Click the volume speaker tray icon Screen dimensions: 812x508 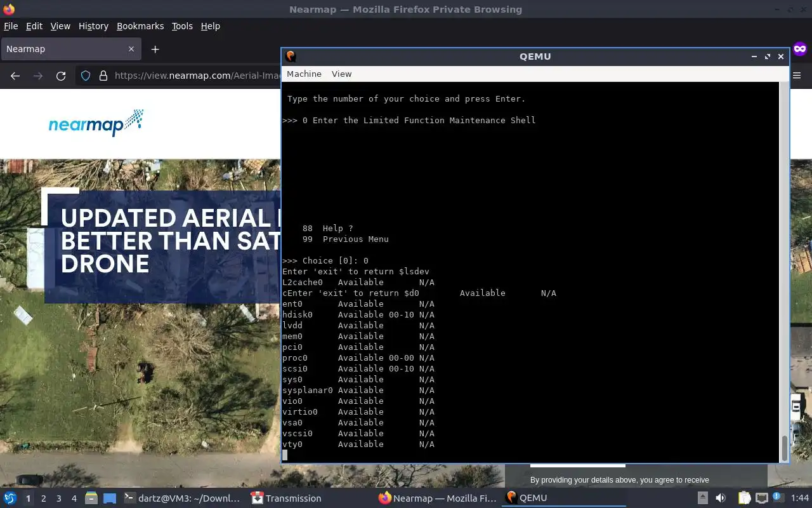[x=721, y=498]
